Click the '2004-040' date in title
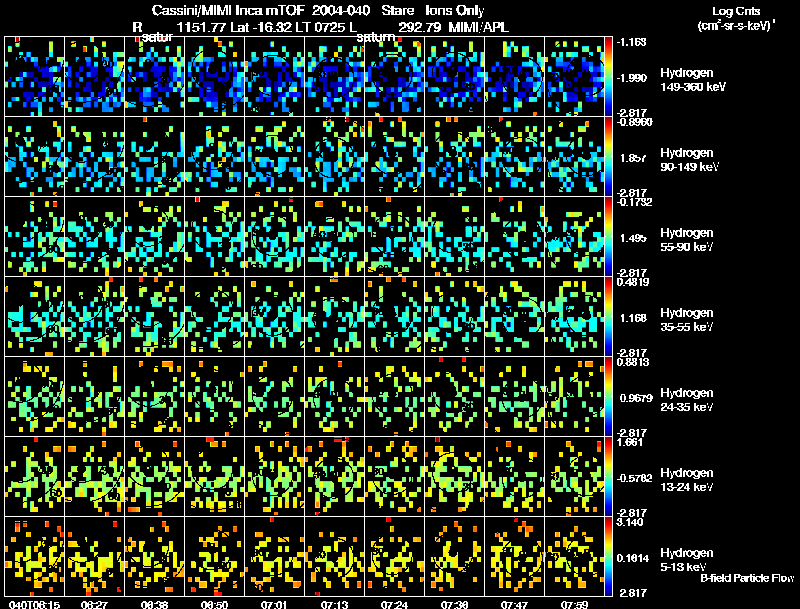The width and height of the screenshot is (800, 609). click(340, 10)
